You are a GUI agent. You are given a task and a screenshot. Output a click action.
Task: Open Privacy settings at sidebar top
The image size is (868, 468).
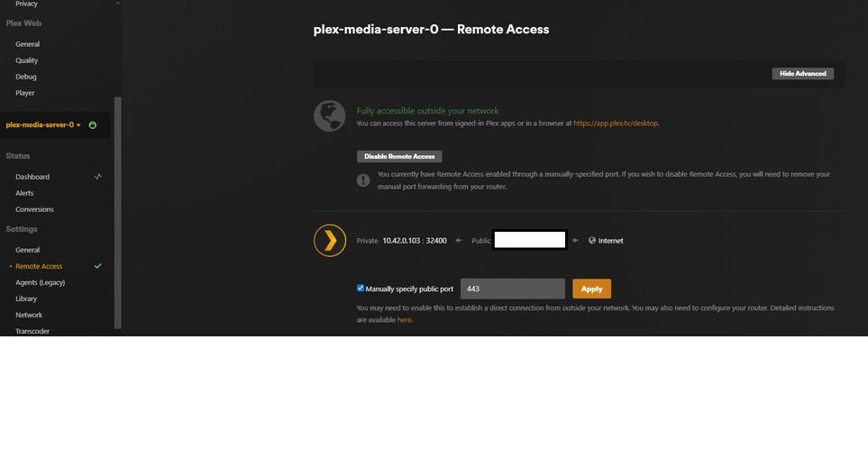tap(26, 4)
